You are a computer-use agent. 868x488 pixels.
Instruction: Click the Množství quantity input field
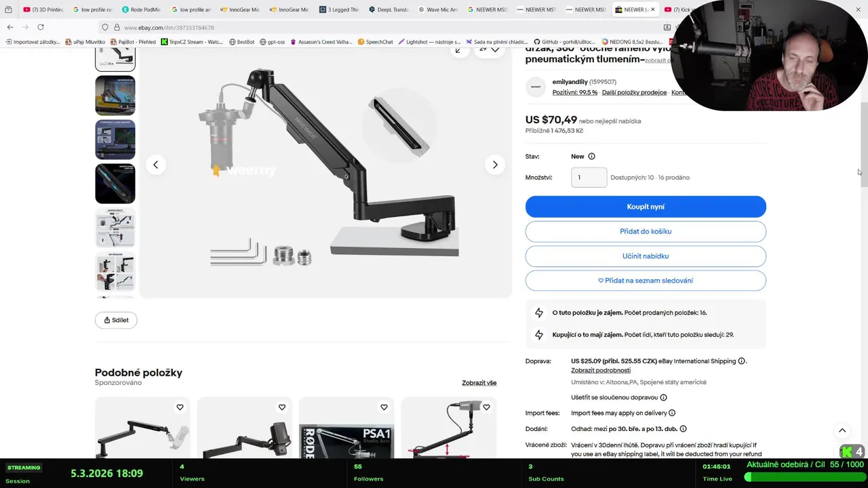(x=589, y=178)
